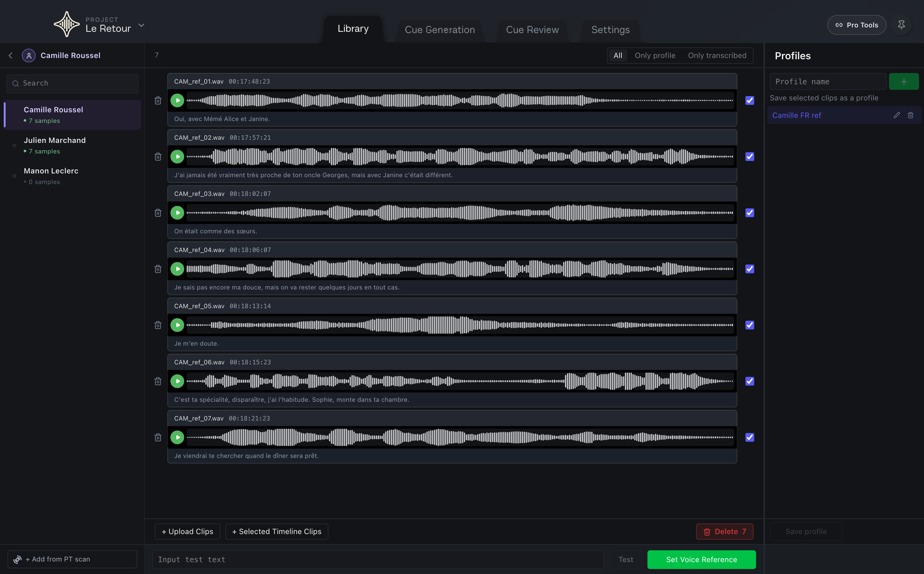Click the PT scan icon at the bottom left
The image size is (924, 574).
point(17,560)
